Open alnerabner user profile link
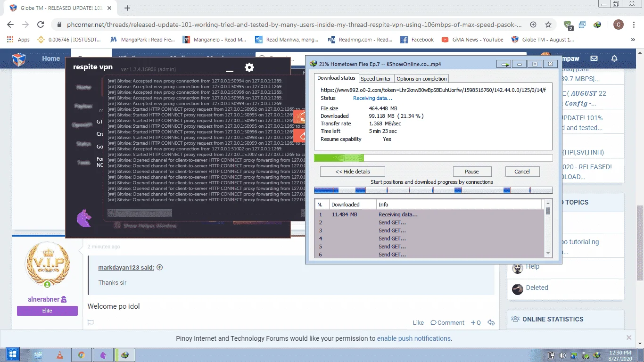Viewport: 644px width, 362px height. point(43,299)
